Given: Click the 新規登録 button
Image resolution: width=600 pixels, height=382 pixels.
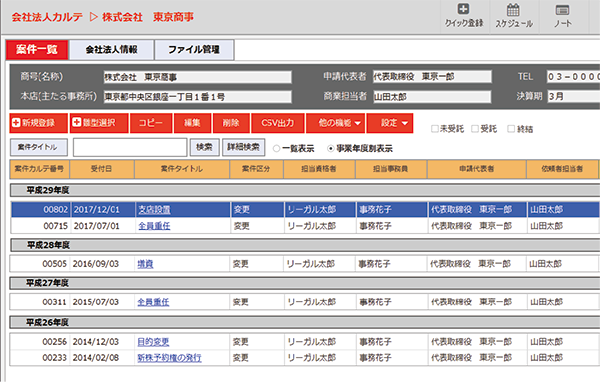Looking at the screenshot, I should 38,123.
